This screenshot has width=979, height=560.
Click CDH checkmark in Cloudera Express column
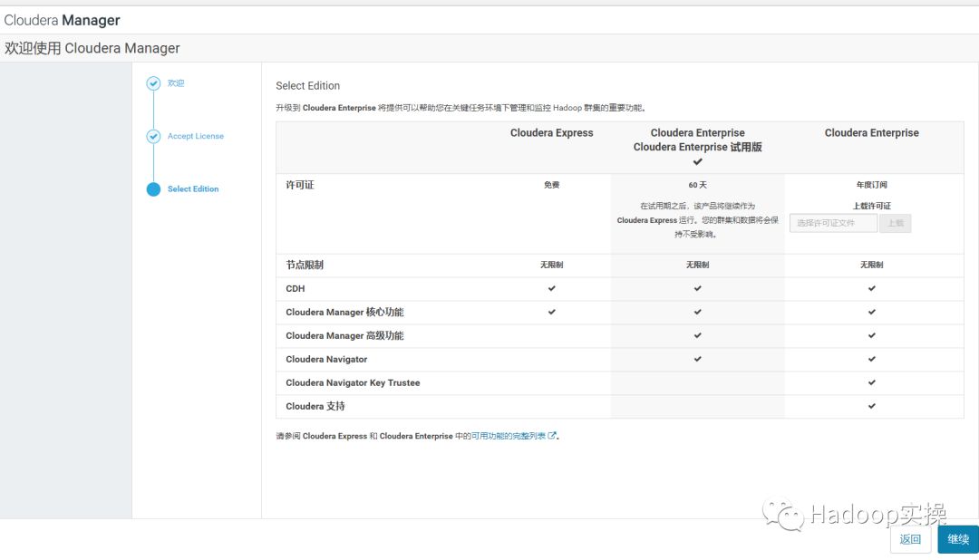tap(551, 288)
